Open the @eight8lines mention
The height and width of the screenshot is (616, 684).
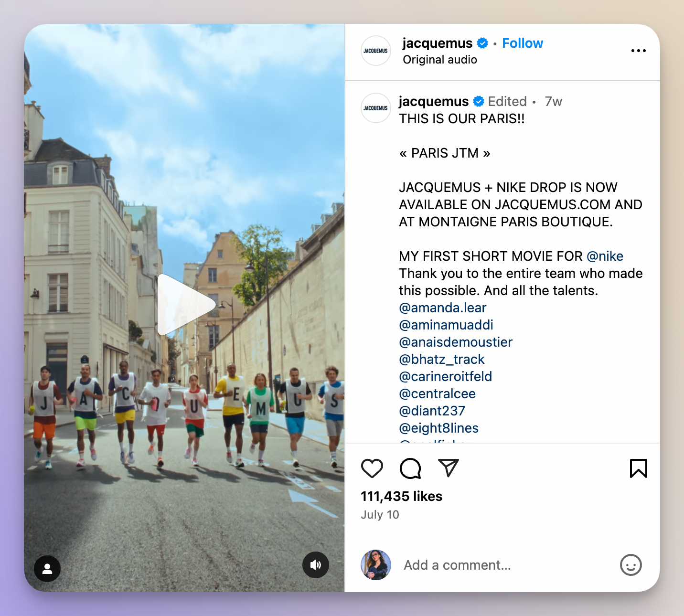pos(439,428)
